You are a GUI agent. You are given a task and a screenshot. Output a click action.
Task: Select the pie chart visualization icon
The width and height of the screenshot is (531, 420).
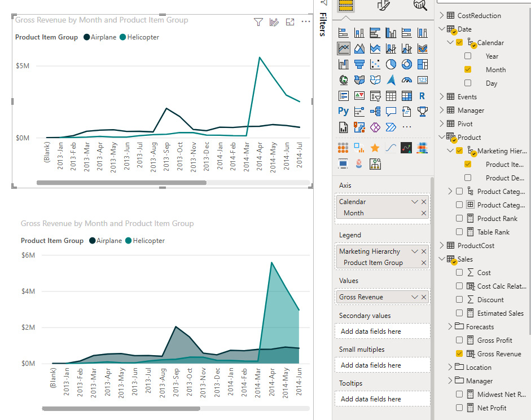coord(390,64)
